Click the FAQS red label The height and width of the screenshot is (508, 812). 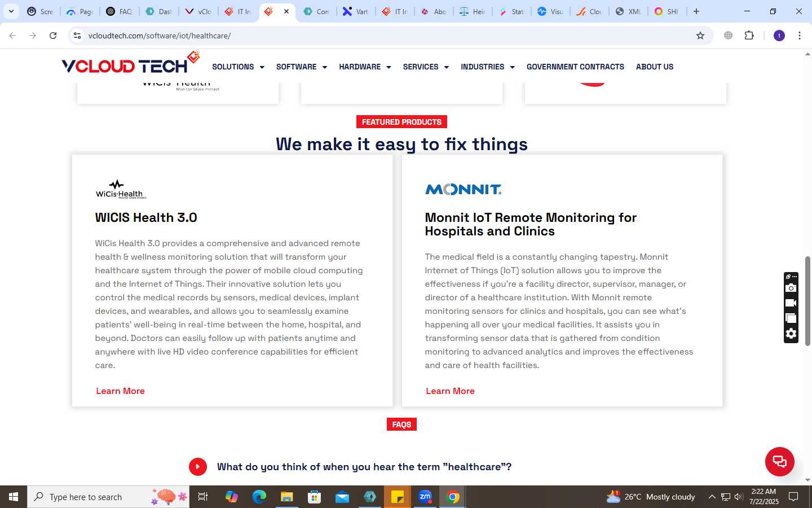pos(401,424)
